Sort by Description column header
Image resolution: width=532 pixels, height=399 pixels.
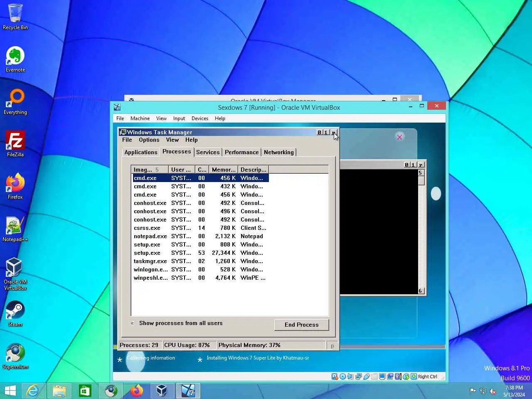(x=254, y=170)
